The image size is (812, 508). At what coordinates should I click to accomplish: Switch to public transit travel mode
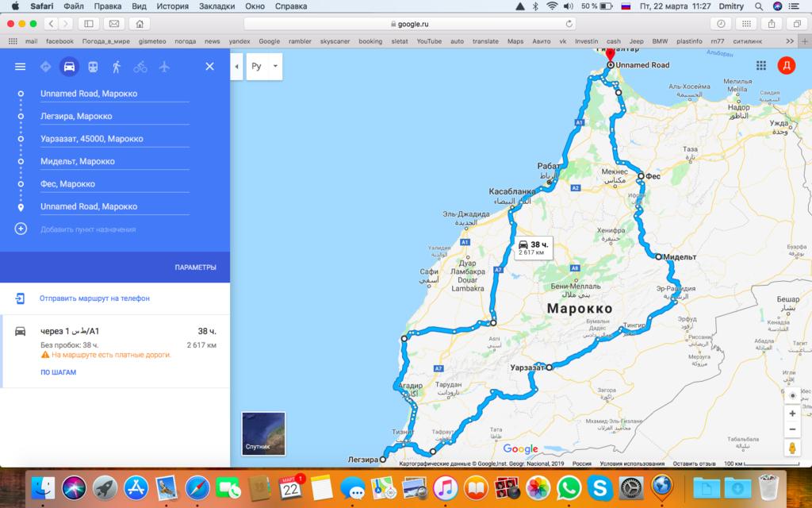pos(93,67)
